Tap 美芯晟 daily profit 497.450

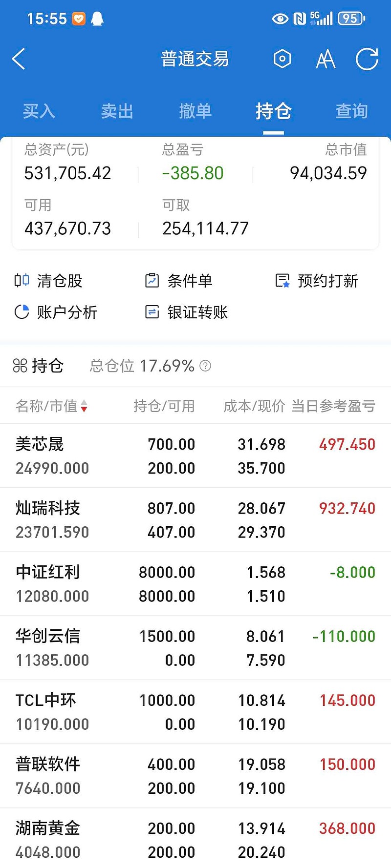click(348, 444)
